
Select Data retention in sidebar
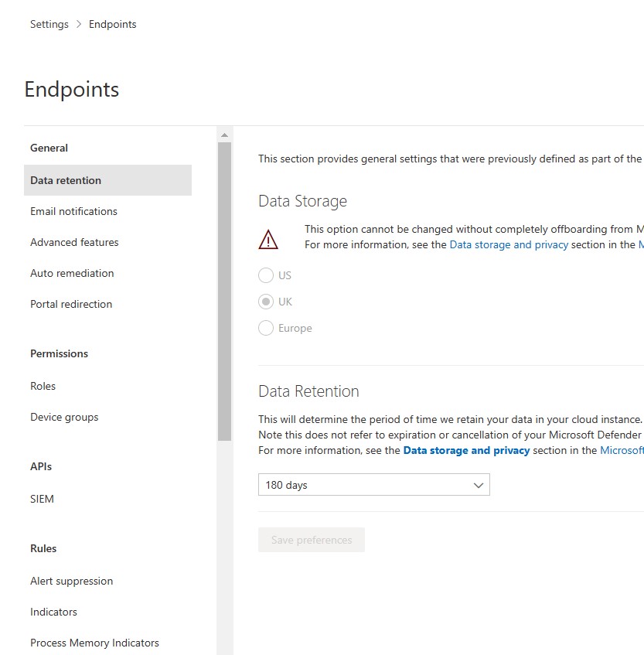point(66,180)
